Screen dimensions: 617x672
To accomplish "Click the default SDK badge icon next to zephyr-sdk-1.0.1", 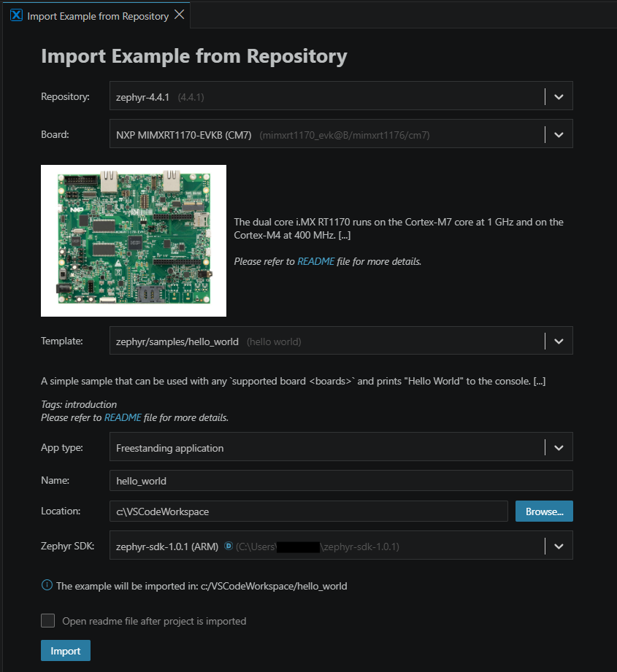I will coord(229,546).
